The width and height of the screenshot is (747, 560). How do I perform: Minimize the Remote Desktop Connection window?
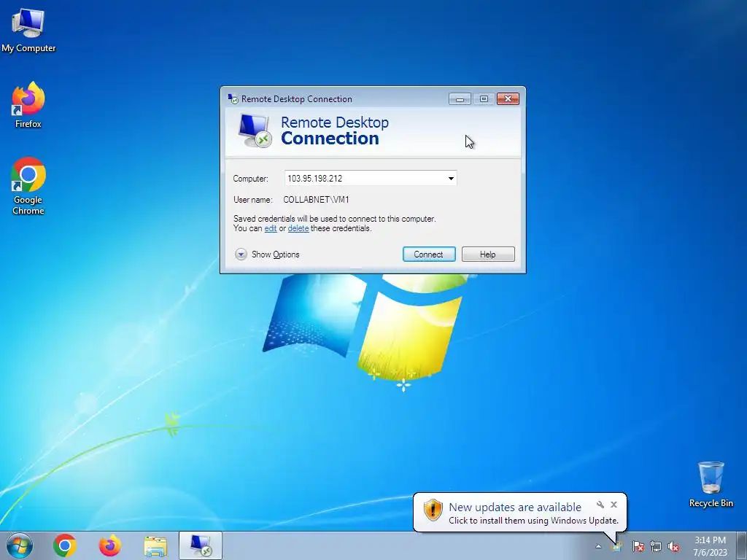[460, 98]
